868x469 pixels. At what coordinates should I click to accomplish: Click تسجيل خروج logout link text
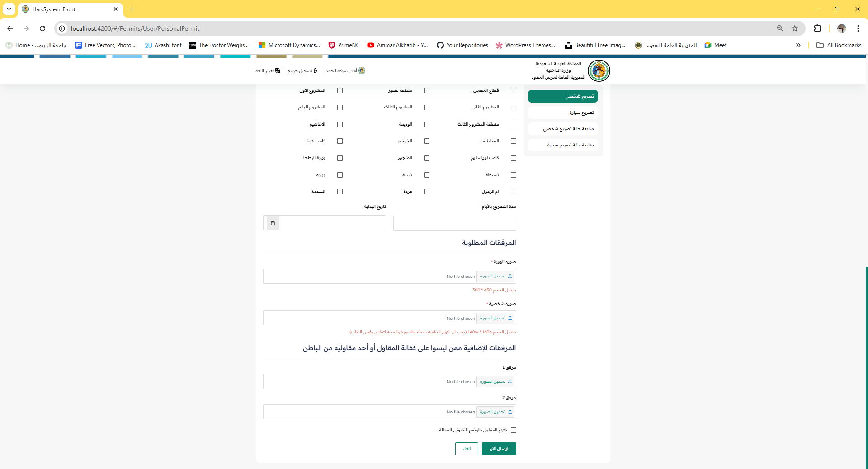click(300, 71)
